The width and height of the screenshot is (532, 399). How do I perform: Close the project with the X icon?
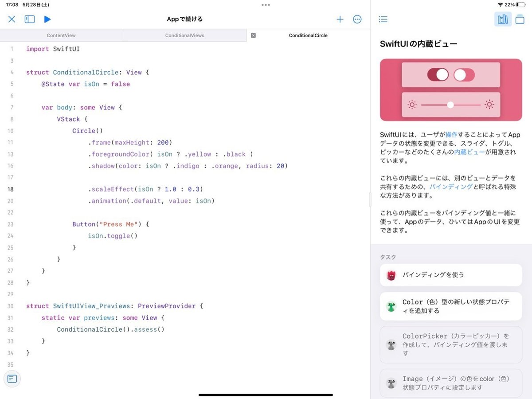point(12,19)
